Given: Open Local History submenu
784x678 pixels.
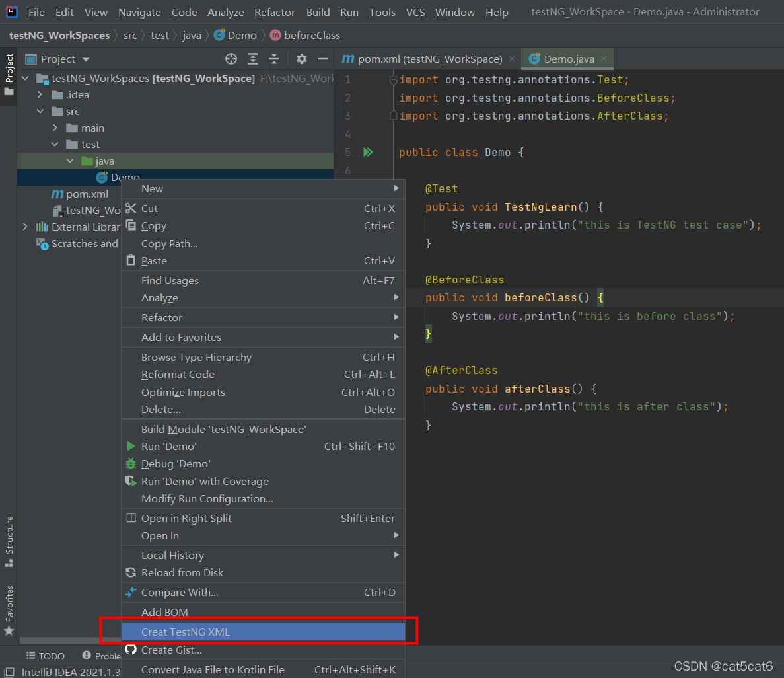Looking at the screenshot, I should coord(263,555).
